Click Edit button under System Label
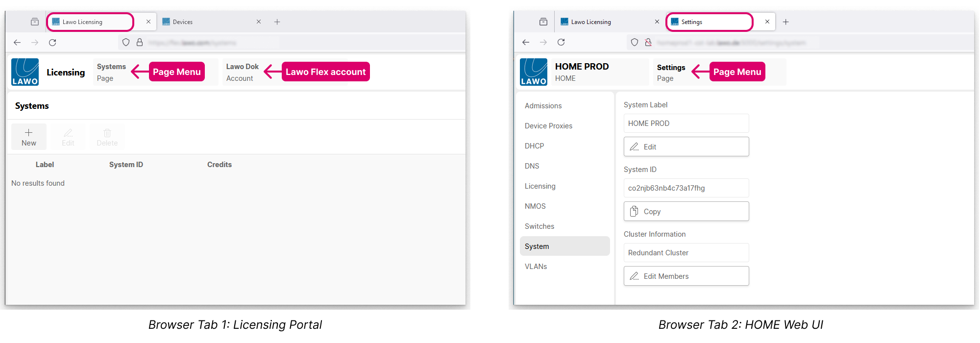 coord(686,147)
